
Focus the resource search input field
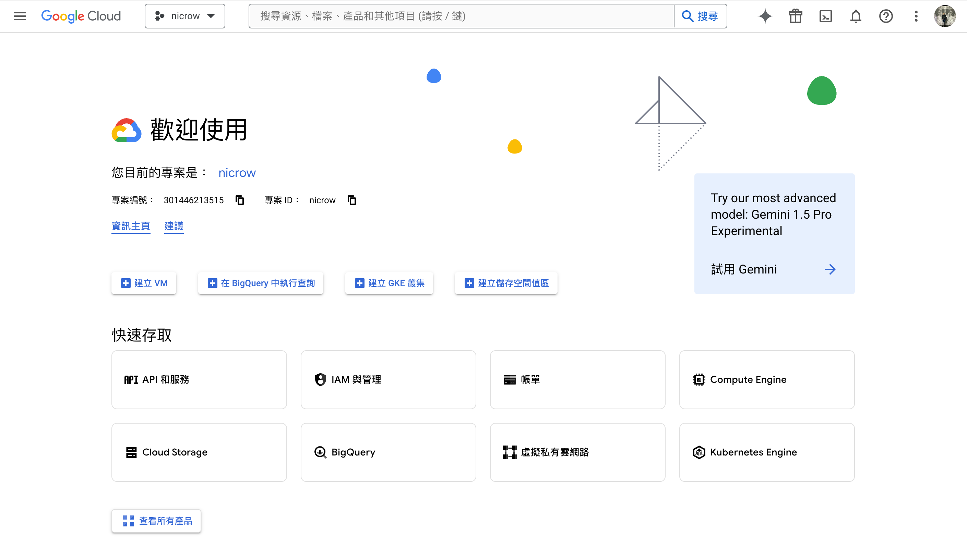pyautogui.click(x=461, y=16)
